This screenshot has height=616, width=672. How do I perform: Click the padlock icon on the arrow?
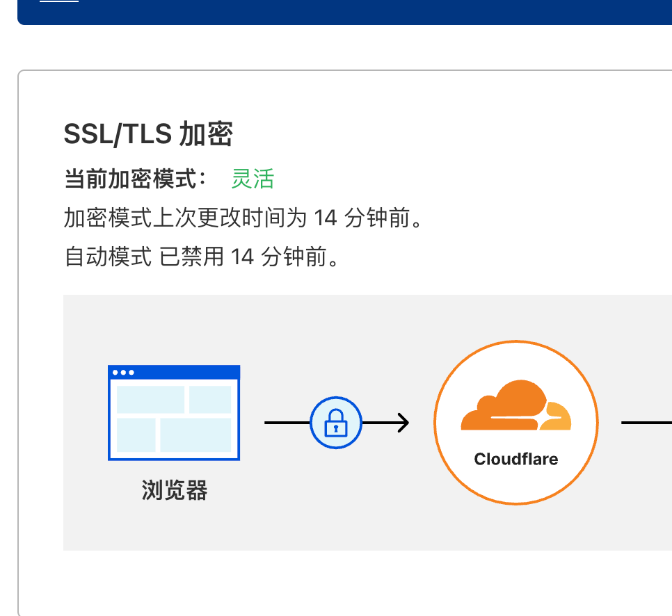(336, 423)
